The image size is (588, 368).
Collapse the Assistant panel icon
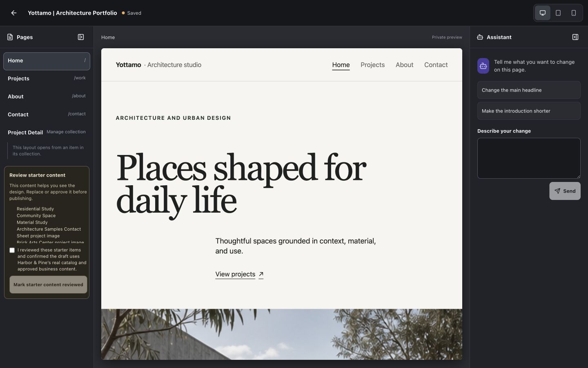coord(575,37)
